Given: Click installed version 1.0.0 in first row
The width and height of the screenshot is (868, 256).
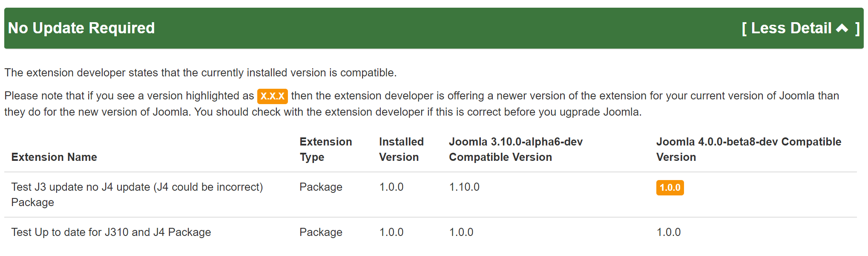Looking at the screenshot, I should [x=391, y=187].
